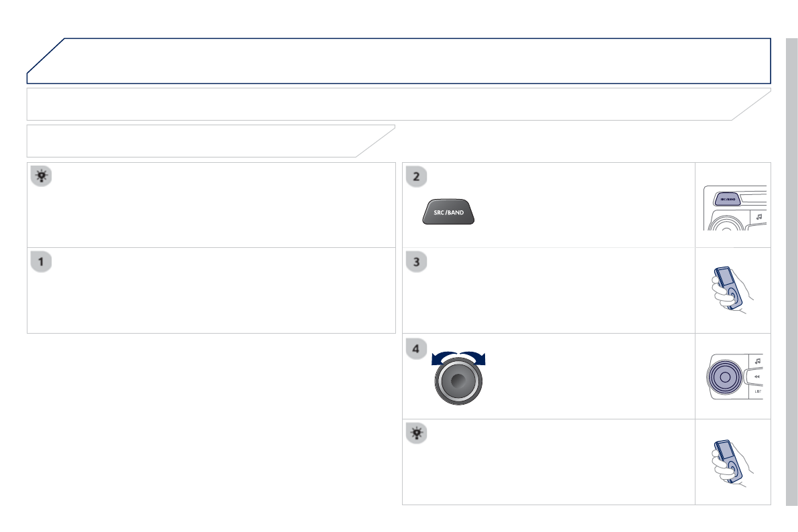Select the step 1 number badge
This screenshot has height=532, width=798.
click(x=41, y=262)
